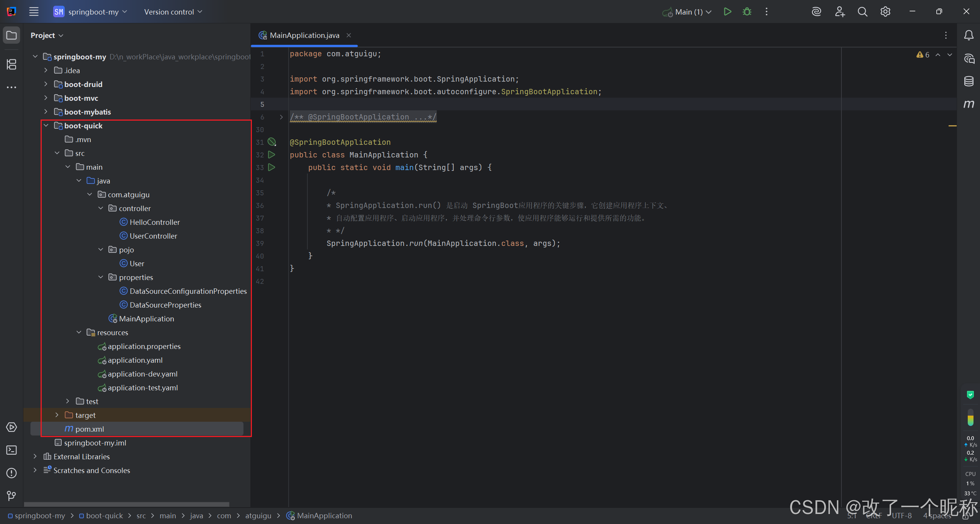Open the Database tool window
The width and height of the screenshot is (980, 524).
pos(969,81)
